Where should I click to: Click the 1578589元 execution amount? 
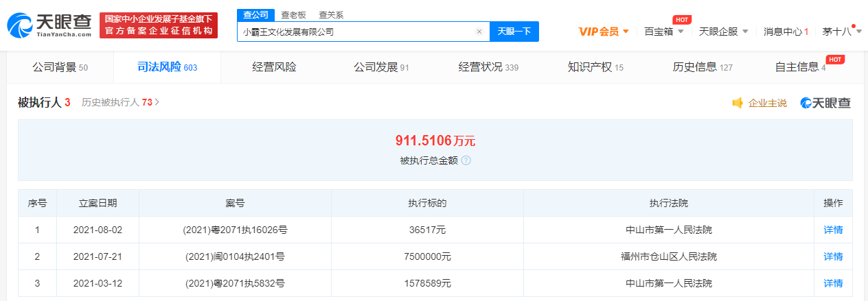click(427, 283)
